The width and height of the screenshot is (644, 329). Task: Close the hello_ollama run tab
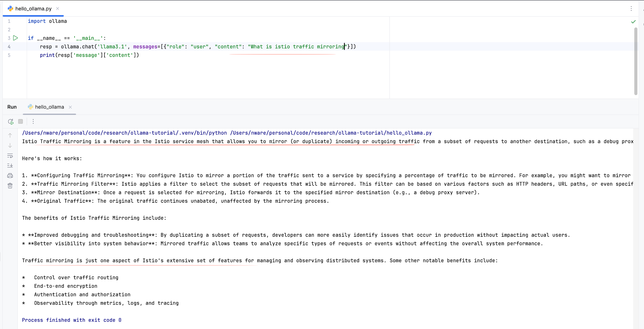pyautogui.click(x=70, y=107)
